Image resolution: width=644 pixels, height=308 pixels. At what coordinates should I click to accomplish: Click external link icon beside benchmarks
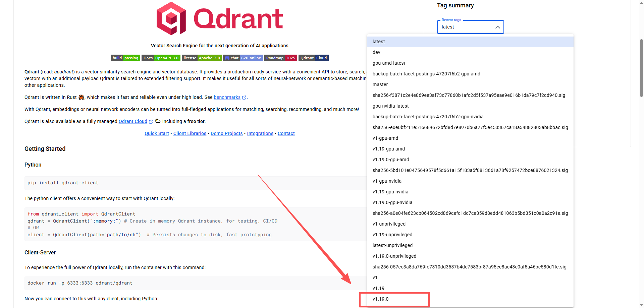click(244, 98)
